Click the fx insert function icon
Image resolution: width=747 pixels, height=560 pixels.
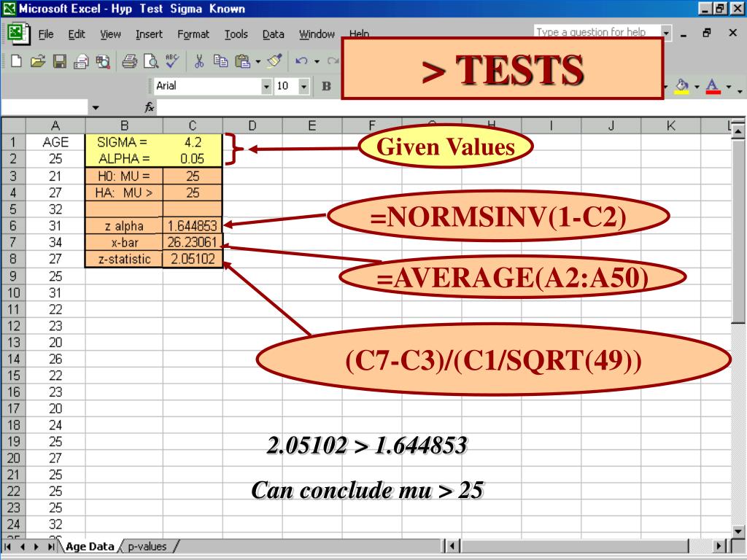pos(149,107)
